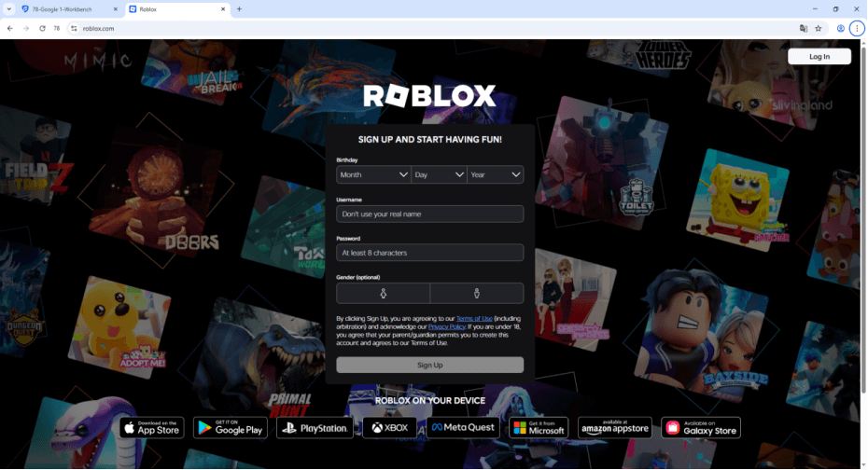Image resolution: width=868 pixels, height=470 pixels.
Task: Open the tab search dropdown arrow
Action: tap(8, 9)
